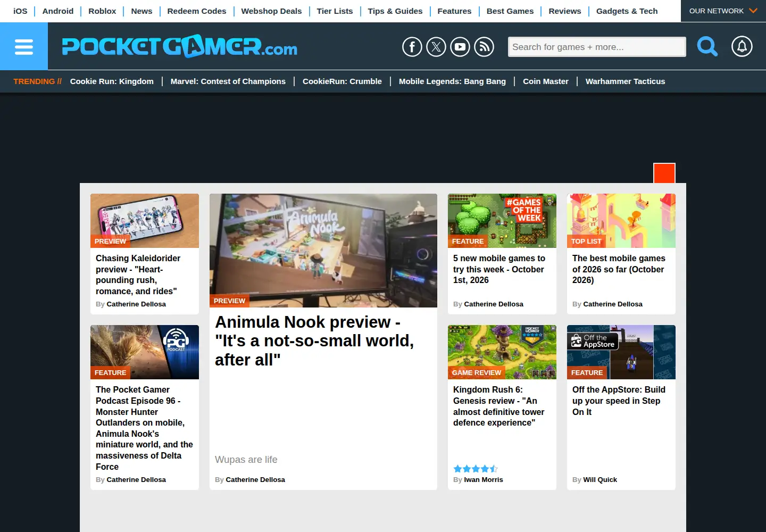Click FEATURE tag on new mobile games card
Screen dimensions: 766x532
pos(468,241)
